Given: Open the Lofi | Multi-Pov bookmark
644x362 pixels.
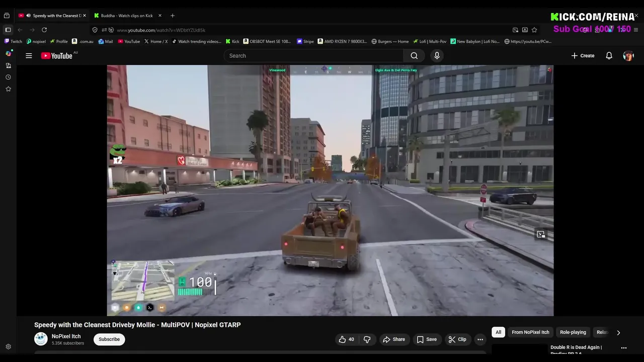Looking at the screenshot, I should [x=430, y=42].
